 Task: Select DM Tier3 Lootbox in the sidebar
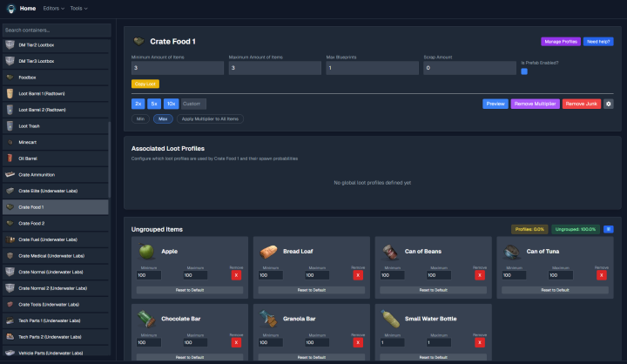point(56,61)
